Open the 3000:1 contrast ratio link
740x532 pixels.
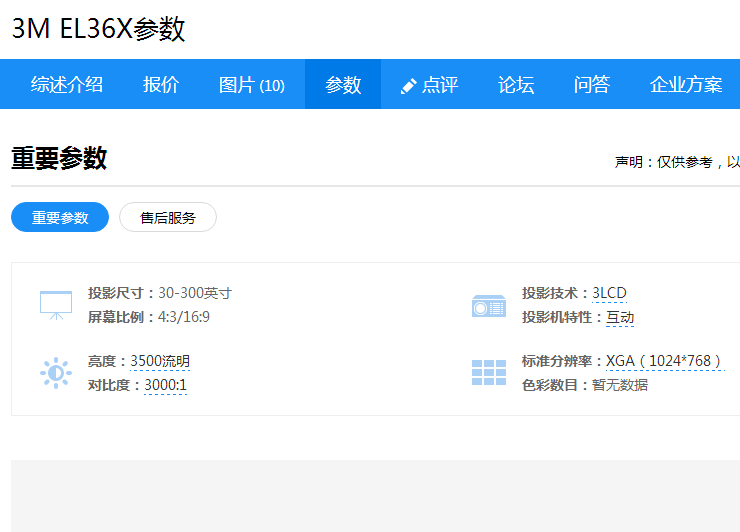tap(165, 385)
